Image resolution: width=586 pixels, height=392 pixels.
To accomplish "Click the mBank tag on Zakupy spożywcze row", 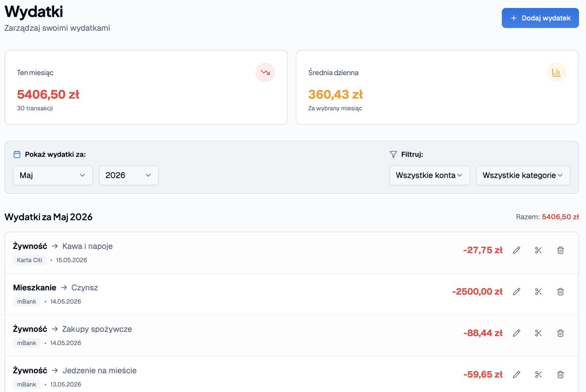I will (27, 343).
